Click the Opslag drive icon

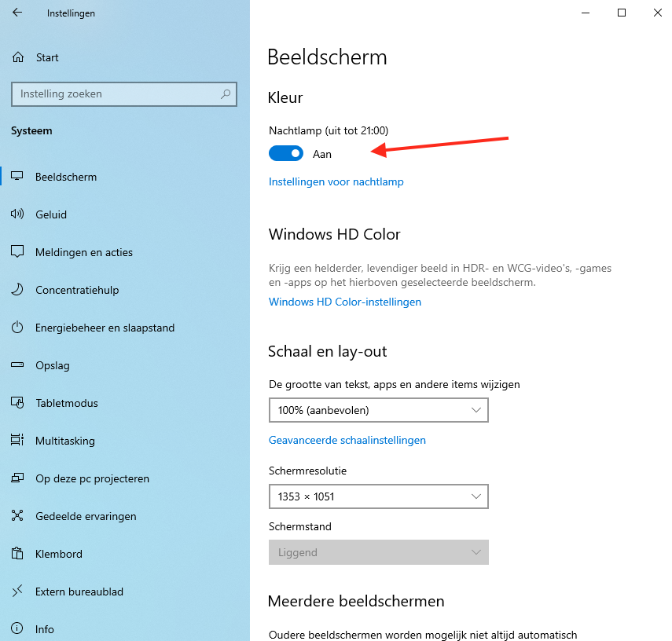[x=18, y=365]
